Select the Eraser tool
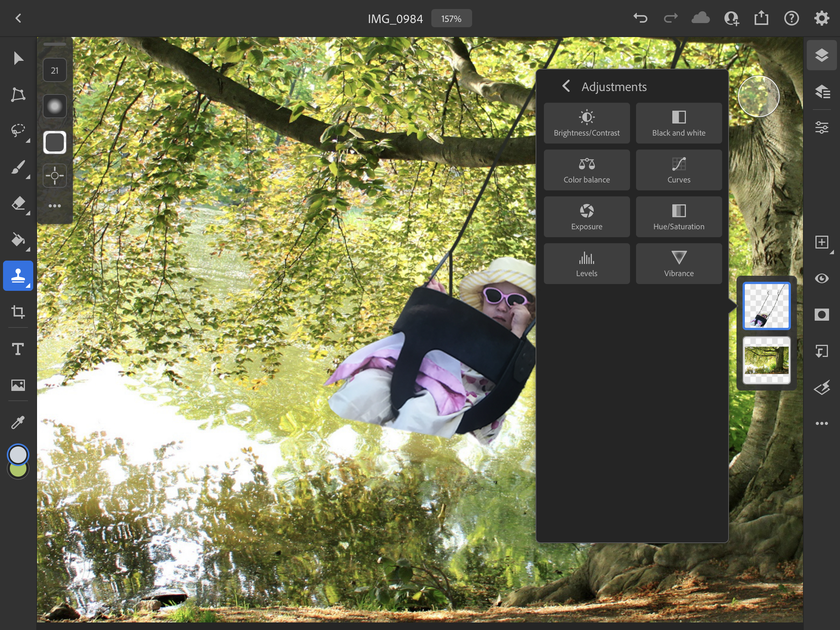The width and height of the screenshot is (840, 630). (x=18, y=204)
